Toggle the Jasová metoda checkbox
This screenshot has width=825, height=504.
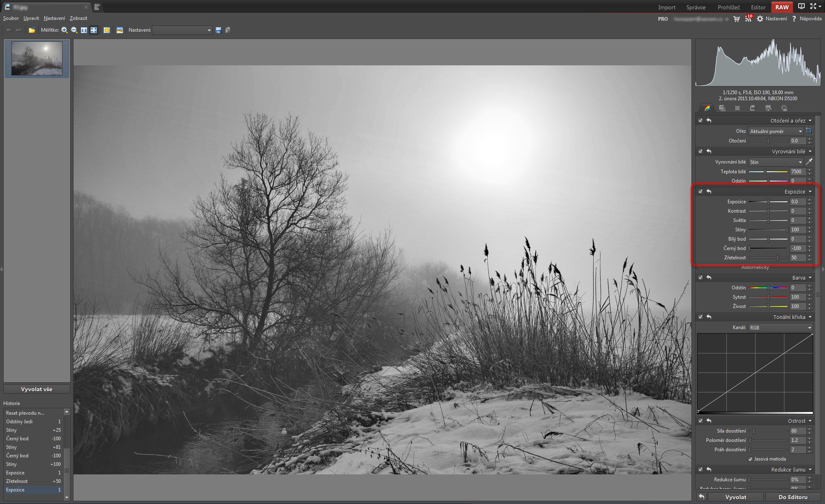point(750,459)
